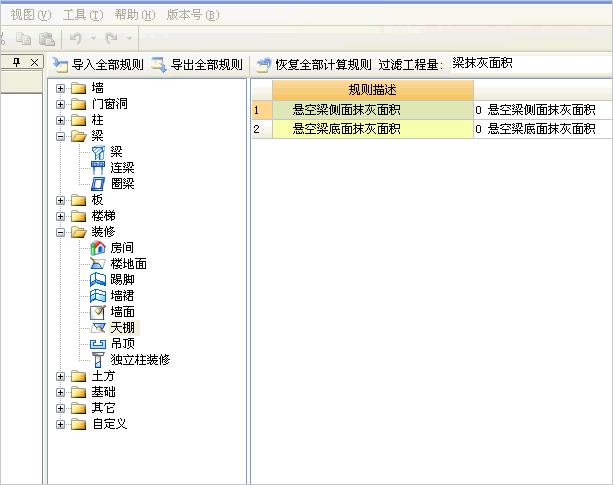Click the open 装修 folder icon
The image size is (613, 485).
[79, 233]
